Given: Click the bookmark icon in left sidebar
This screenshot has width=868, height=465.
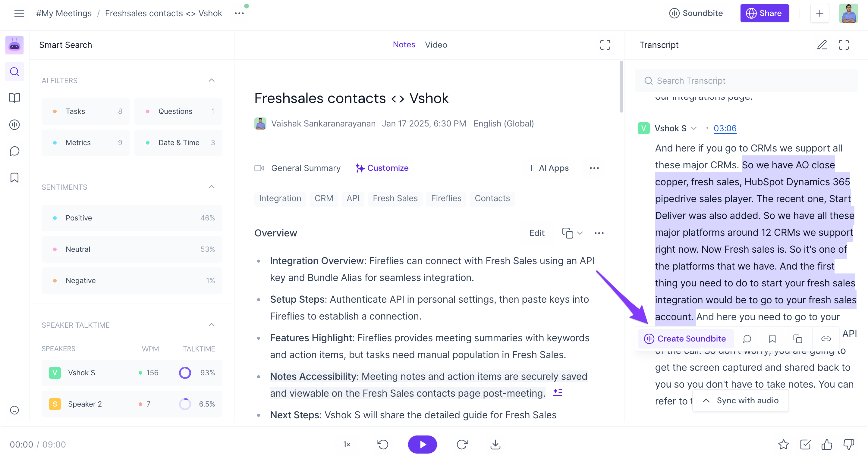Looking at the screenshot, I should pos(14,177).
